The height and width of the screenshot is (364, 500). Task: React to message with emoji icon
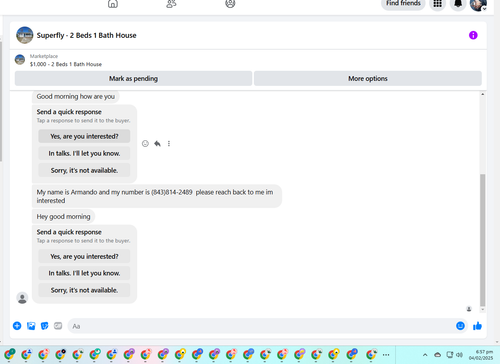145,144
